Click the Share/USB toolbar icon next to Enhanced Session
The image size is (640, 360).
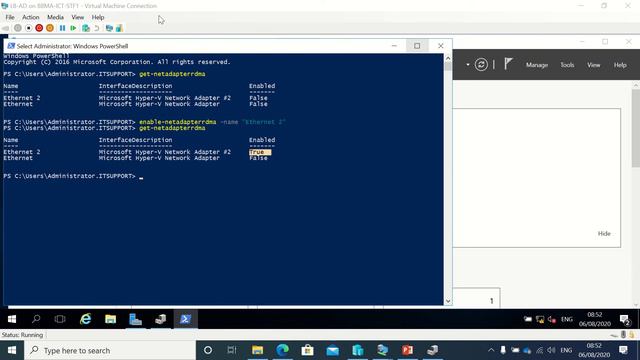[119, 28]
